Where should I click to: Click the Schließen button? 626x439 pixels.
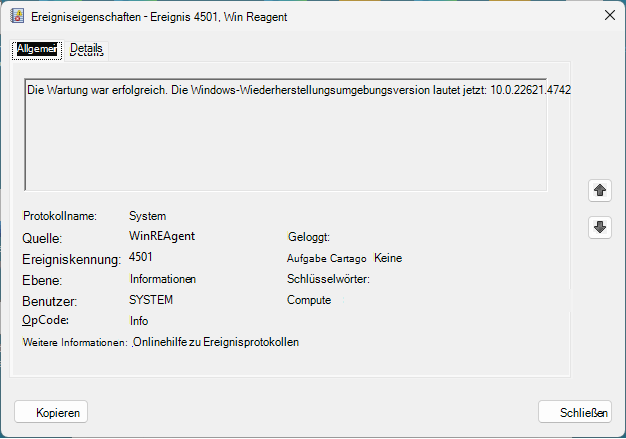(575, 412)
